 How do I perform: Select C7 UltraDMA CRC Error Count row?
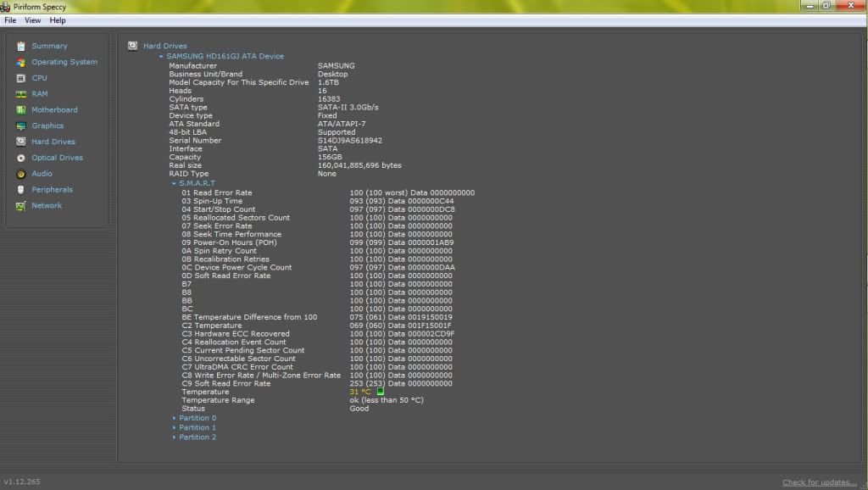(x=317, y=367)
